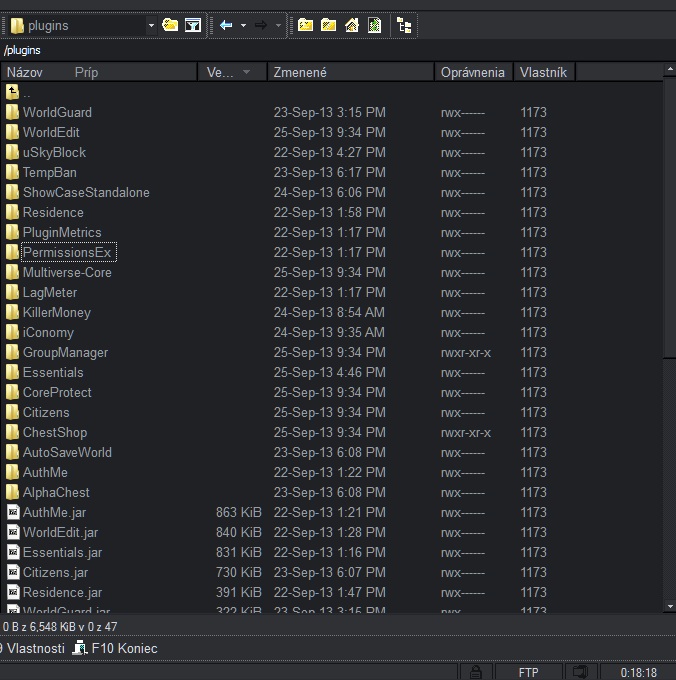The image size is (676, 680).
Task: Go to the home directory icon
Action: click(x=352, y=26)
